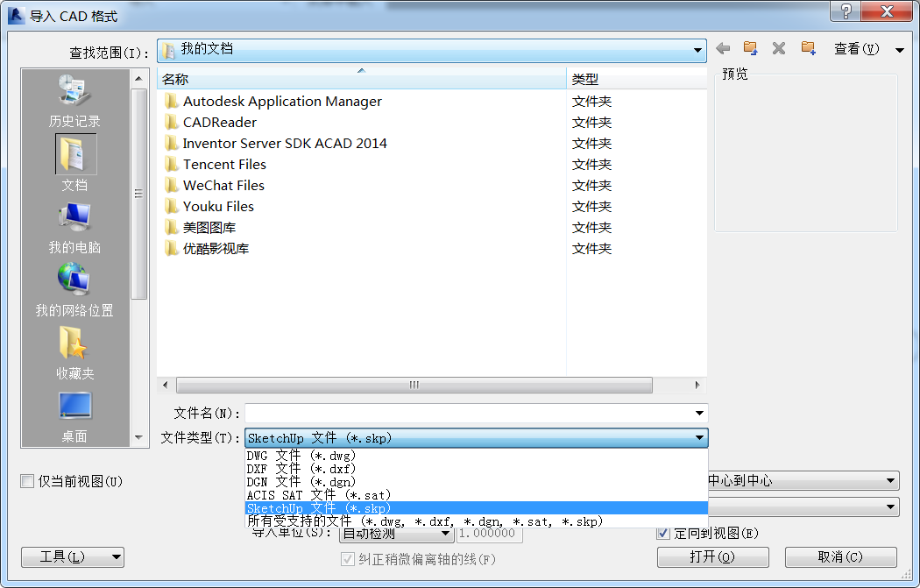Click the places sidebar scrollbar thumb
The width and height of the screenshot is (920, 588).
(x=138, y=195)
